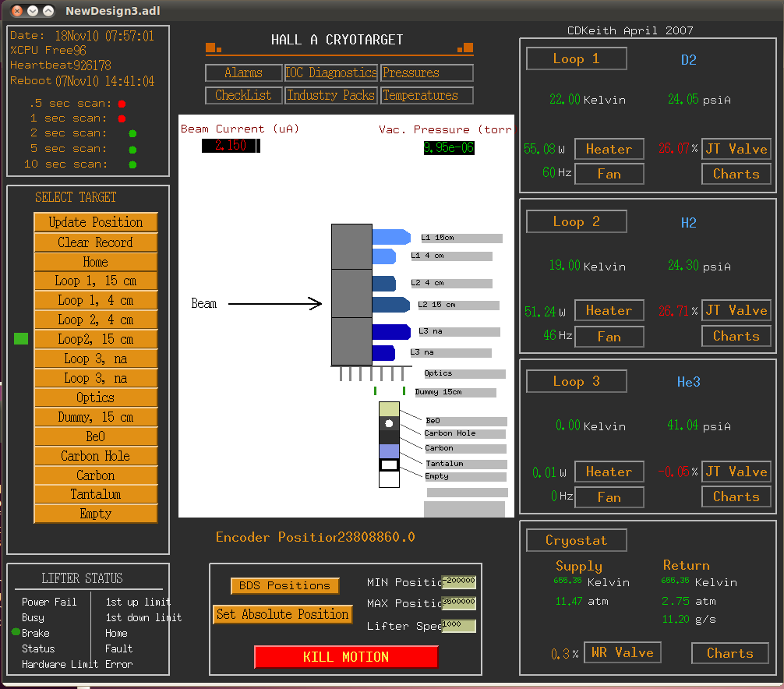Open Cryostat Charts
This screenshot has height=689, width=784.
coord(730,653)
